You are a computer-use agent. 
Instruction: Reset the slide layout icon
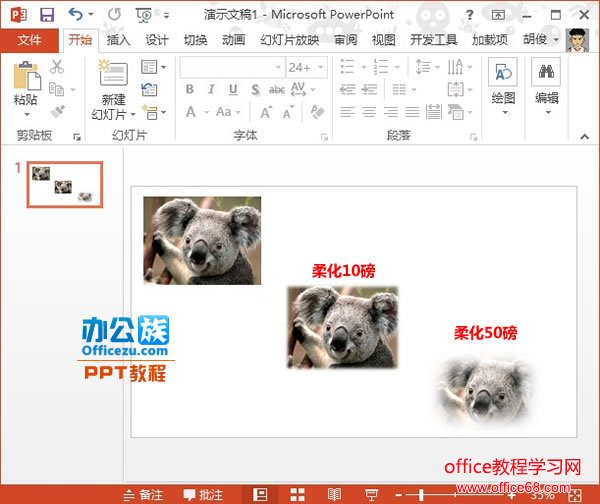click(149, 89)
